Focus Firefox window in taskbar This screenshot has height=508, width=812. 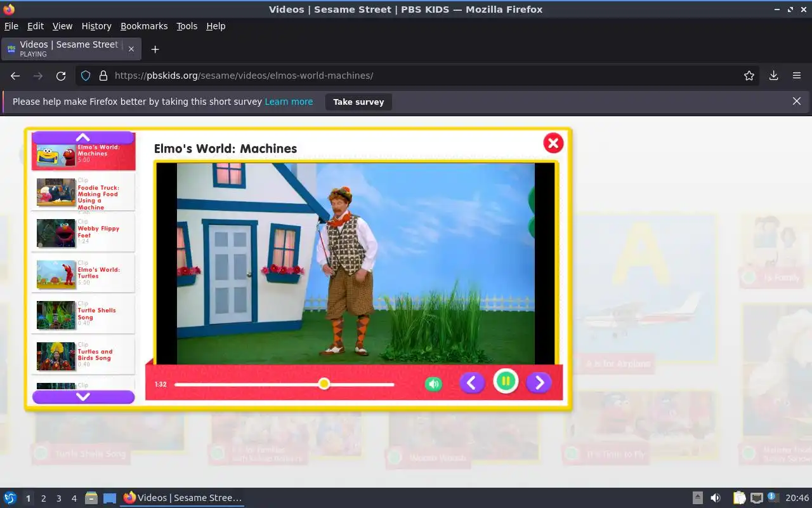tap(183, 498)
